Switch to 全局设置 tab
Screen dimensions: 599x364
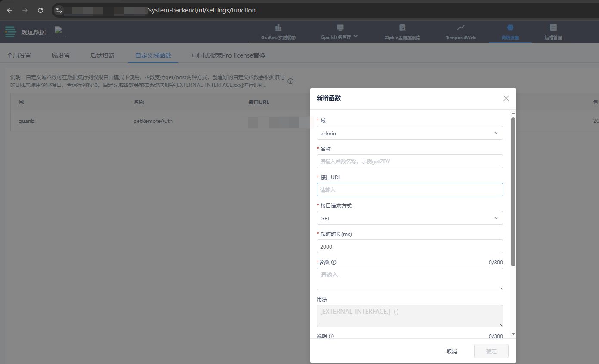tap(19, 55)
